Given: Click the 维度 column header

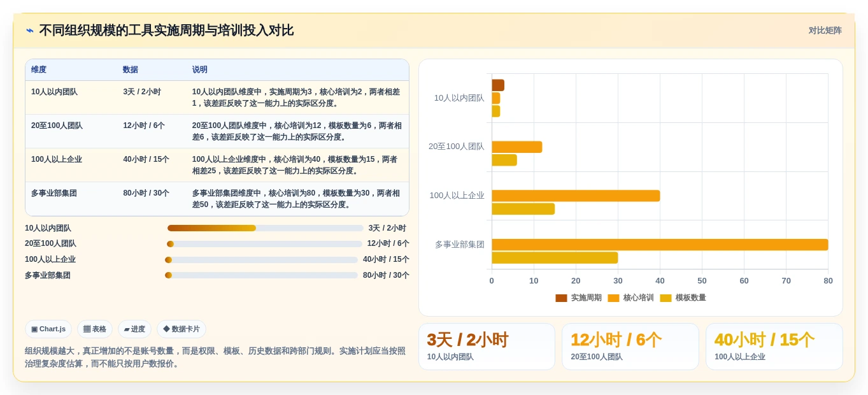Looking at the screenshot, I should click(39, 69).
